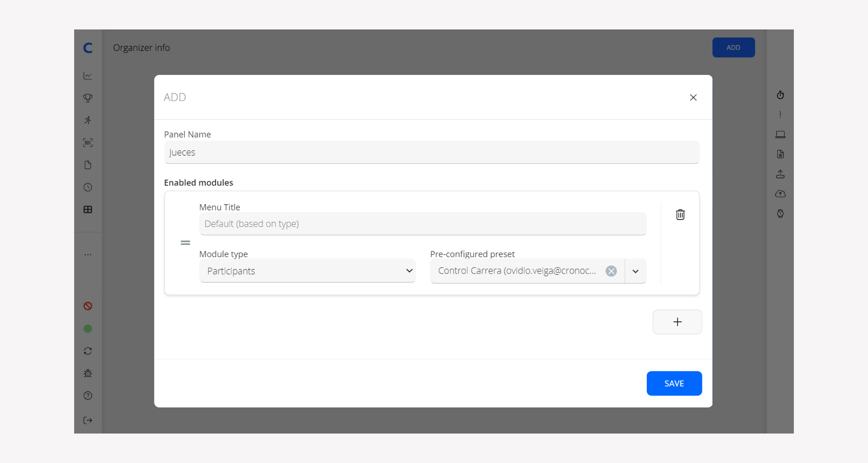868x463 pixels.
Task: Close the ADD dialog
Action: [693, 98]
